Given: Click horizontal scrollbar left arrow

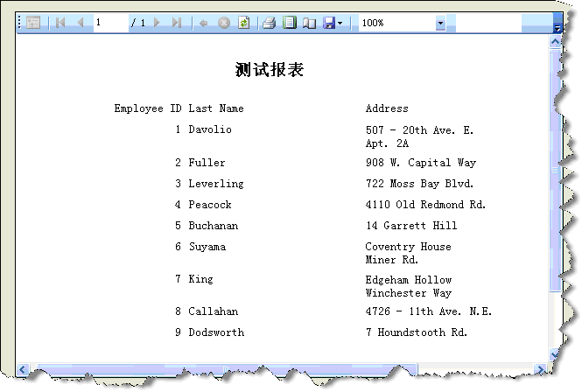Looking at the screenshot, I should pyautogui.click(x=22, y=369).
